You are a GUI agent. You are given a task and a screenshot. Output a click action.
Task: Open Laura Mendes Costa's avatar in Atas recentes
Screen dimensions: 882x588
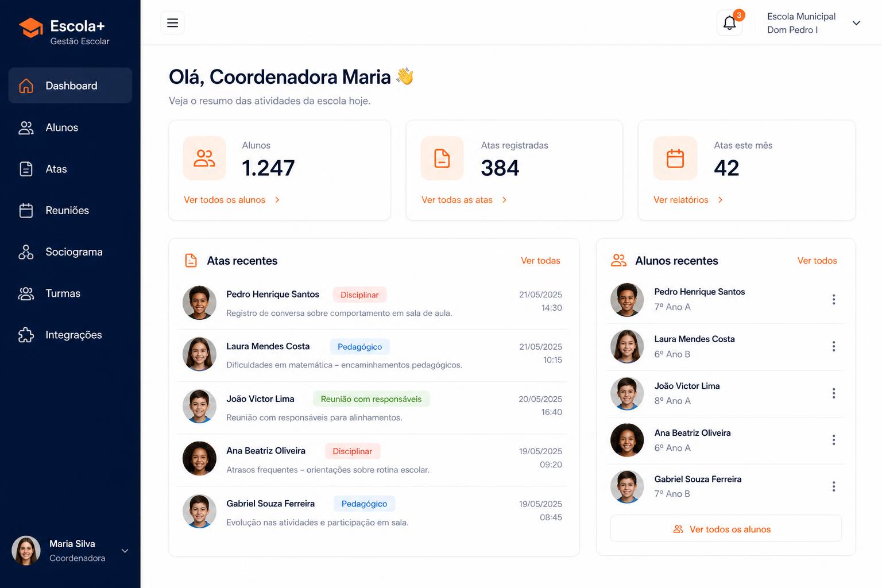199,354
